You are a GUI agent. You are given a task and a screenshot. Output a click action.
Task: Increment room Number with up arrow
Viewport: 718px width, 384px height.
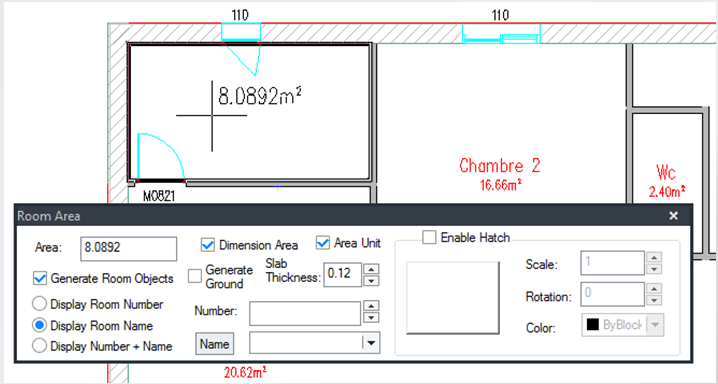tap(371, 306)
